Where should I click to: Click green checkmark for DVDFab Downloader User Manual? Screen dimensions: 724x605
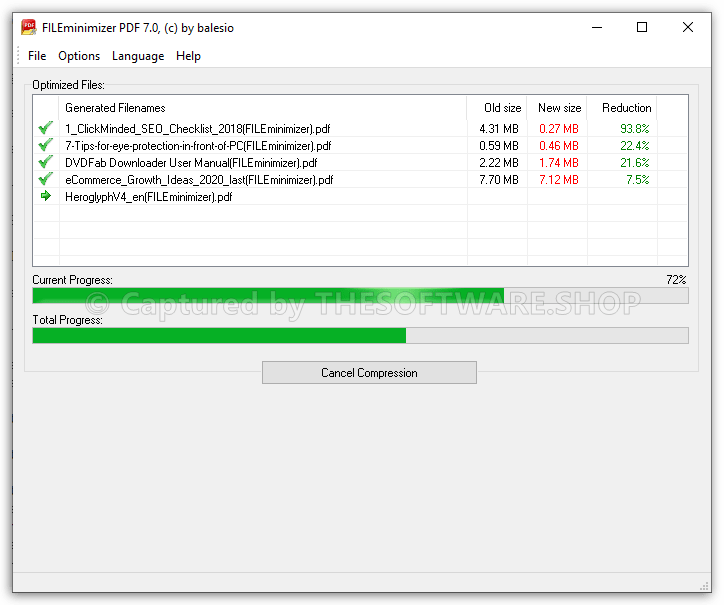coord(45,162)
